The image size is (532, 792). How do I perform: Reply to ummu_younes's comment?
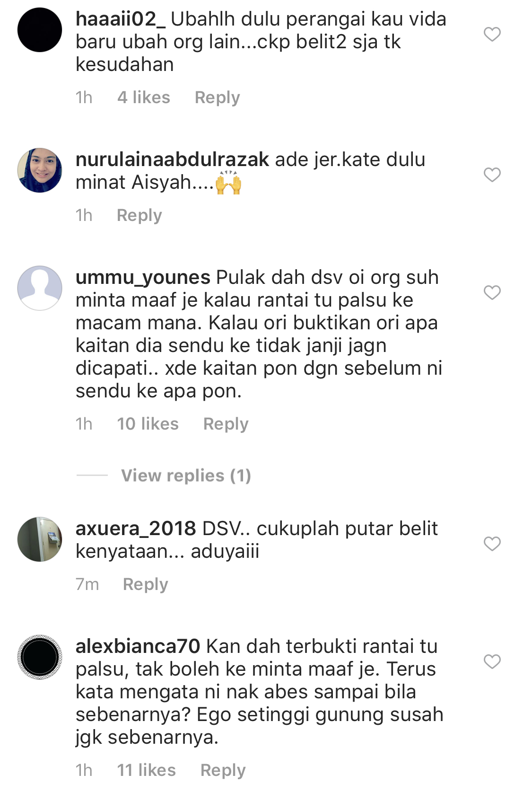(226, 424)
